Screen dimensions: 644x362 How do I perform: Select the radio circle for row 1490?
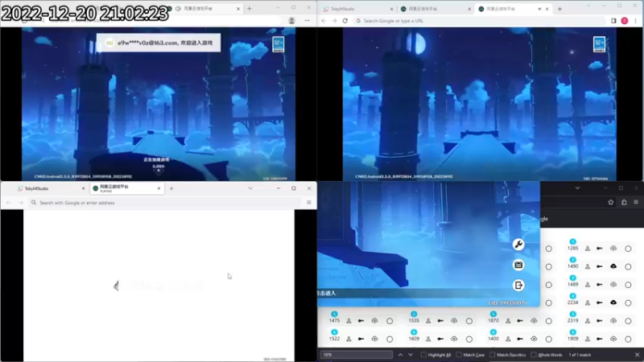(x=628, y=266)
